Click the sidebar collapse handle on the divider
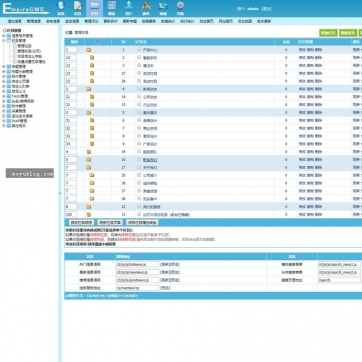The height and width of the screenshot is (362, 362). click(60, 193)
